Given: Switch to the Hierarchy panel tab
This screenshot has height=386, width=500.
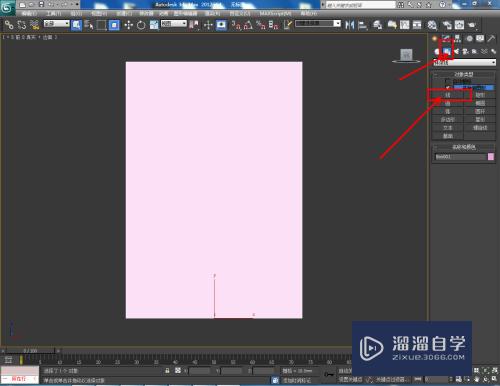Looking at the screenshot, I should point(457,39).
